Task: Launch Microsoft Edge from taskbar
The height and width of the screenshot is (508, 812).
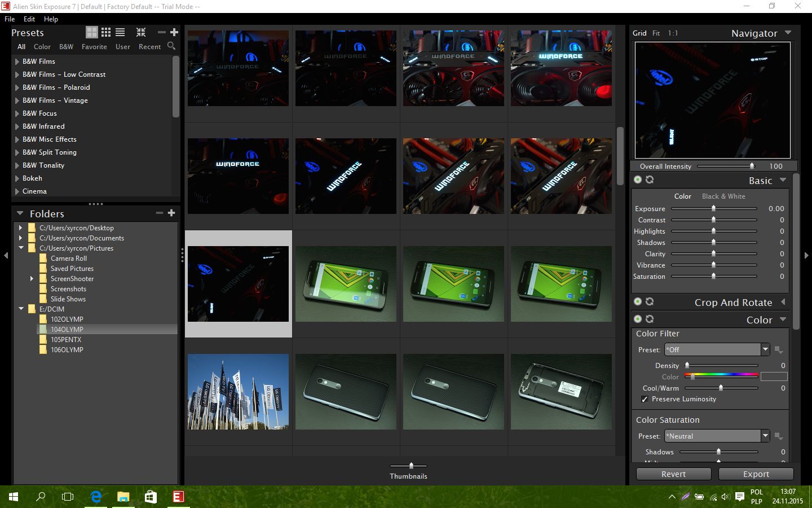Action: (x=96, y=497)
